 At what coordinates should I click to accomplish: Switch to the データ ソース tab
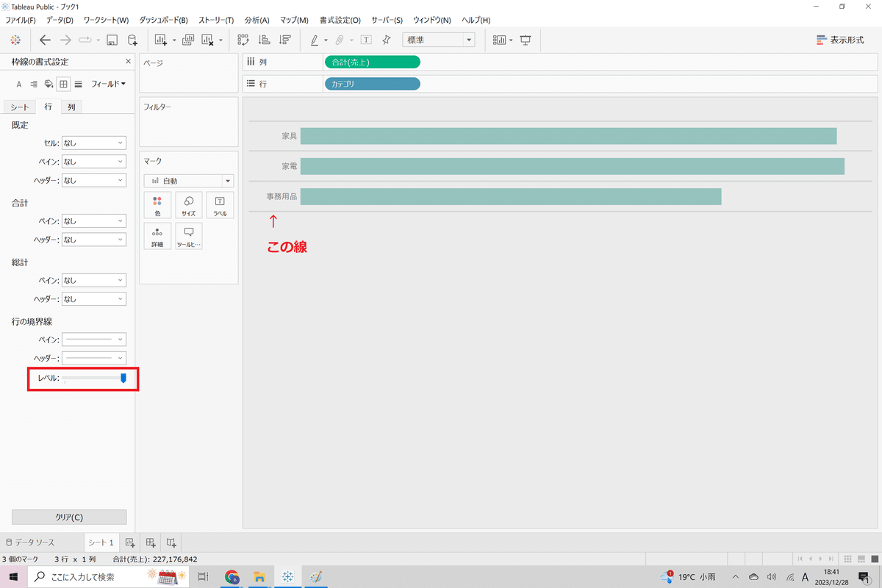click(30, 542)
